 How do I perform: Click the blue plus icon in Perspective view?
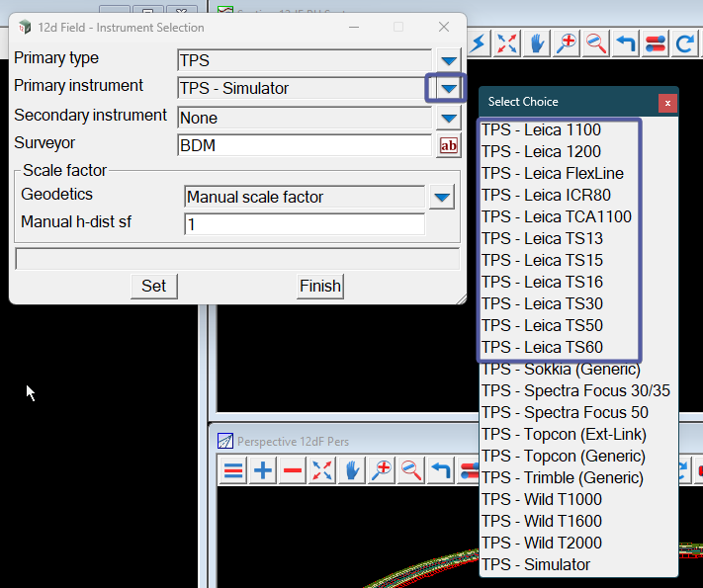click(x=263, y=470)
